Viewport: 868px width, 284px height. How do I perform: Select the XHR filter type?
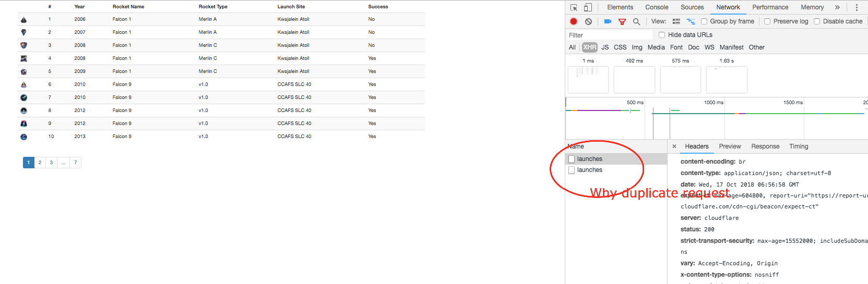pyautogui.click(x=590, y=47)
